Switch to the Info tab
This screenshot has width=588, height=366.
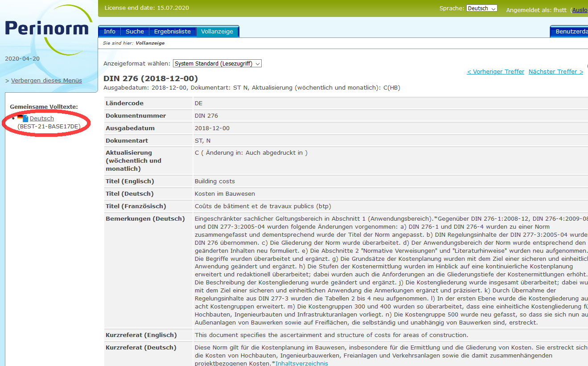pyautogui.click(x=109, y=32)
